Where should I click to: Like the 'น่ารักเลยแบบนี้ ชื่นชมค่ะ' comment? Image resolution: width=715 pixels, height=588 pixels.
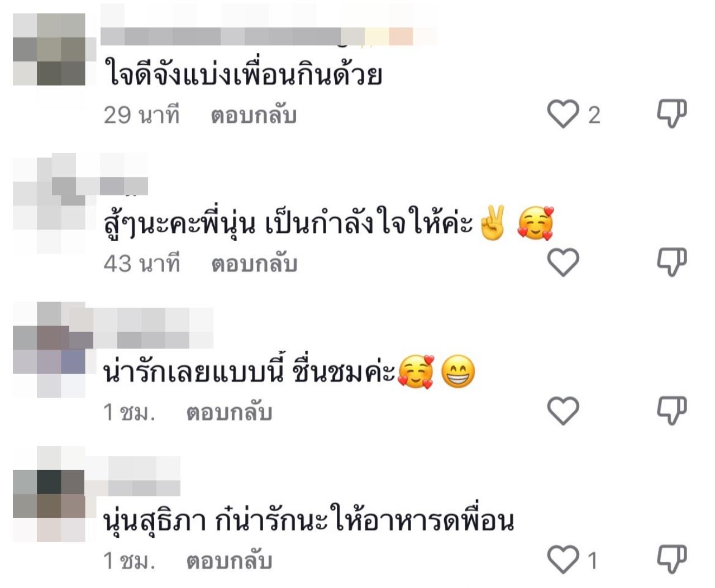point(563,412)
